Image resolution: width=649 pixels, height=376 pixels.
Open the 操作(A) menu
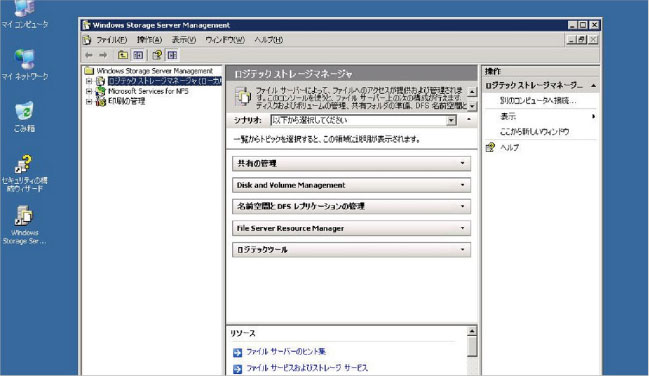pyautogui.click(x=149, y=40)
